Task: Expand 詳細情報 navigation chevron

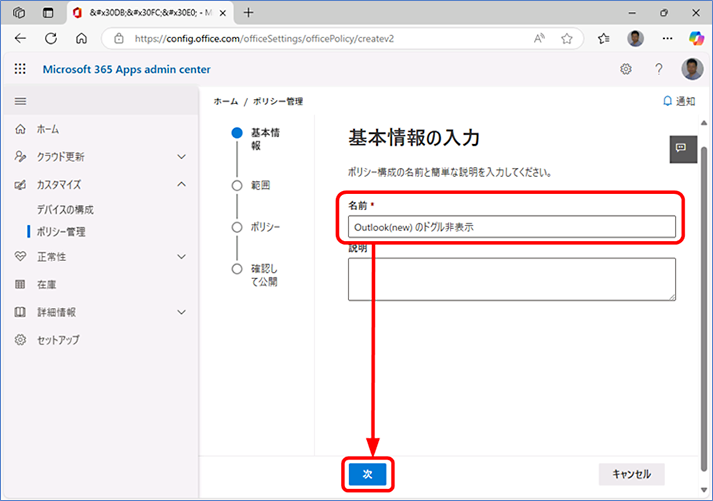Action: tap(181, 312)
